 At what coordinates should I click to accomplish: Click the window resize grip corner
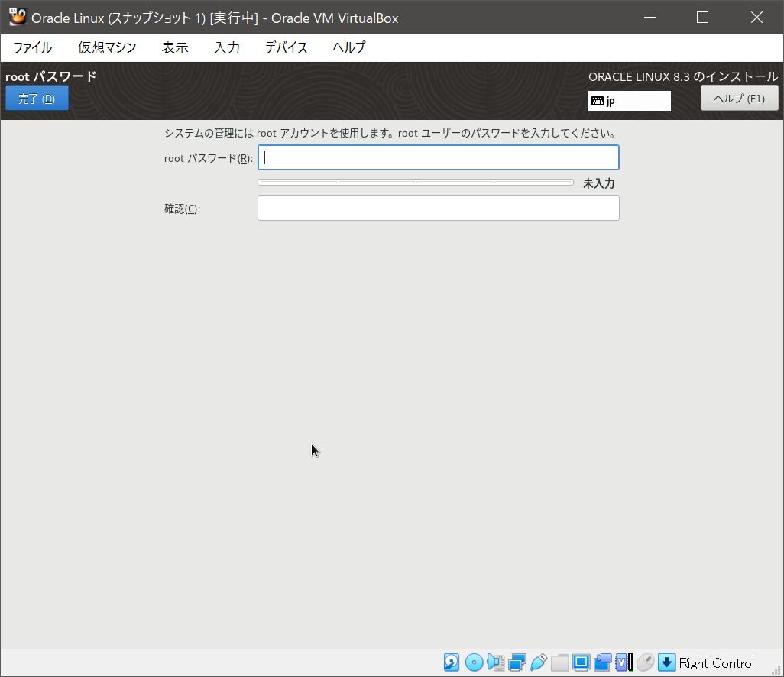pos(776,670)
